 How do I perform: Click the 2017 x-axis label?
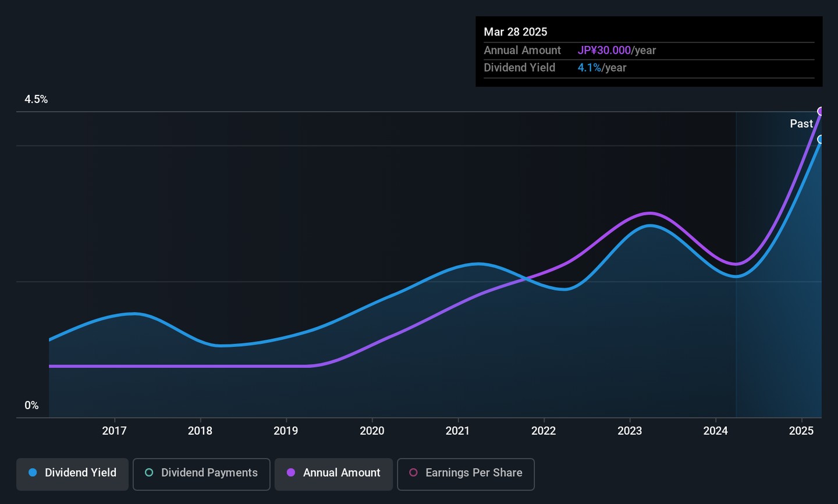[114, 431]
